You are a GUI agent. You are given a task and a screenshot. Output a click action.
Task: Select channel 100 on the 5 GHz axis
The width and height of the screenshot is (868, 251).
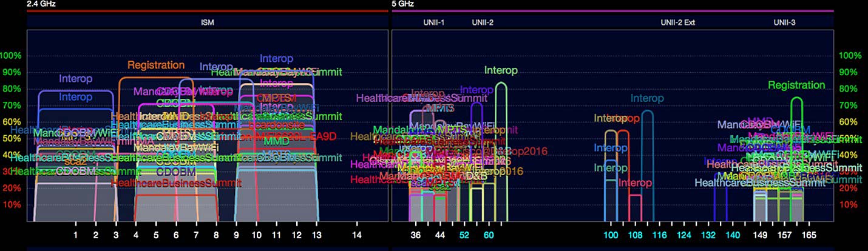[x=611, y=234]
